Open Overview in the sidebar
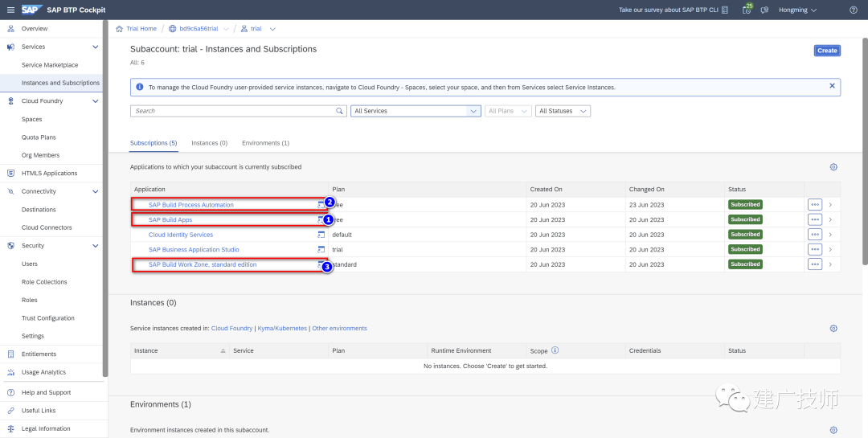 click(35, 28)
